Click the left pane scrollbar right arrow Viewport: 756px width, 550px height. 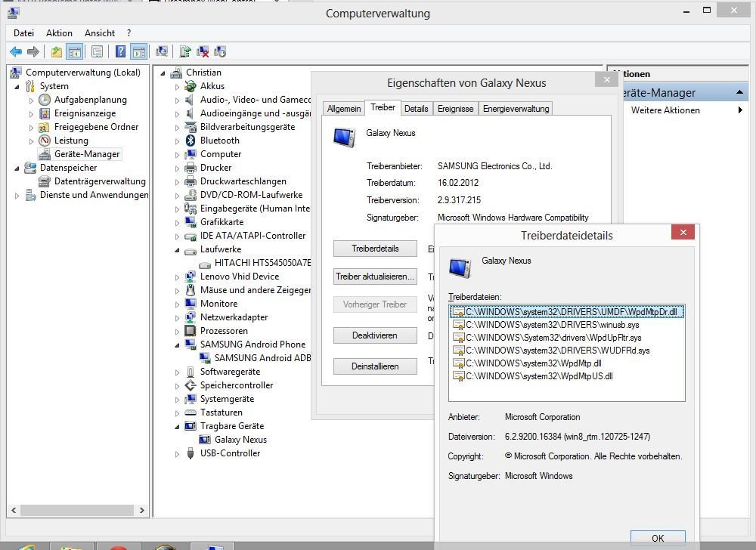point(142,510)
